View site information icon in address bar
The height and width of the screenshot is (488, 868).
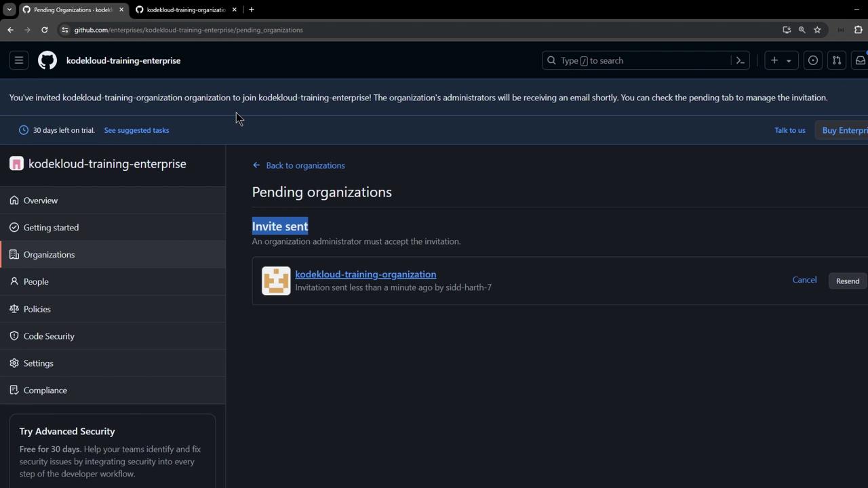[x=64, y=30]
